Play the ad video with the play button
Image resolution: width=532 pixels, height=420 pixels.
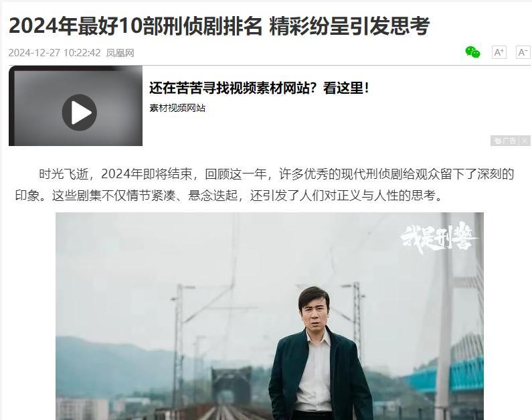[80, 113]
